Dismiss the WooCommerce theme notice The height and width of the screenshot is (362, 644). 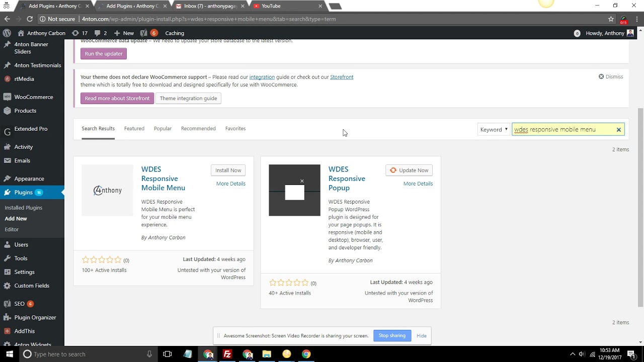[x=611, y=76]
